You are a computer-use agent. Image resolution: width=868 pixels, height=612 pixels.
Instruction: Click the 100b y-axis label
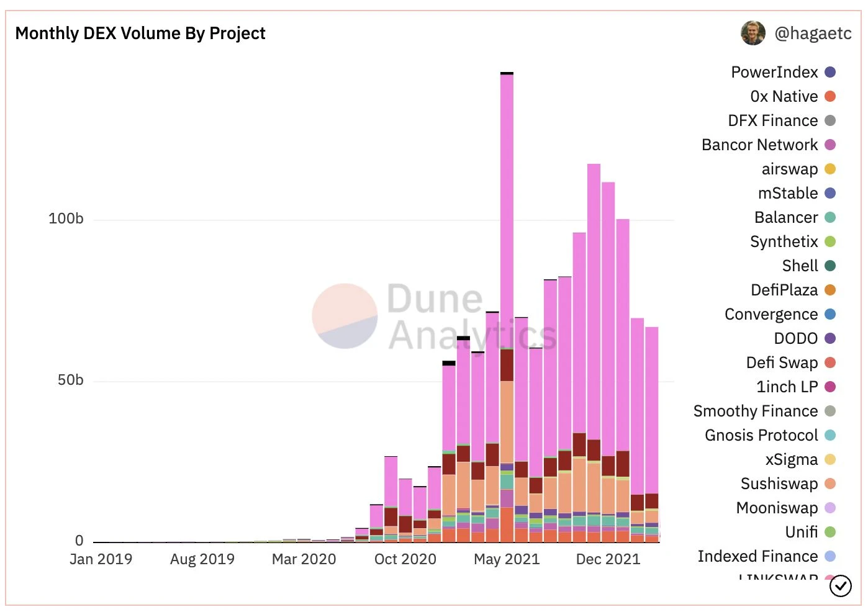point(66,219)
